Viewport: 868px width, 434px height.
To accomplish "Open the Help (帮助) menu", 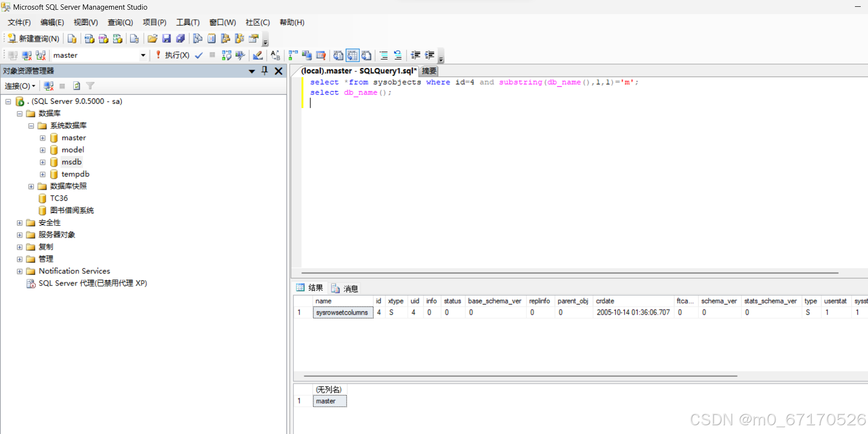I will point(292,22).
